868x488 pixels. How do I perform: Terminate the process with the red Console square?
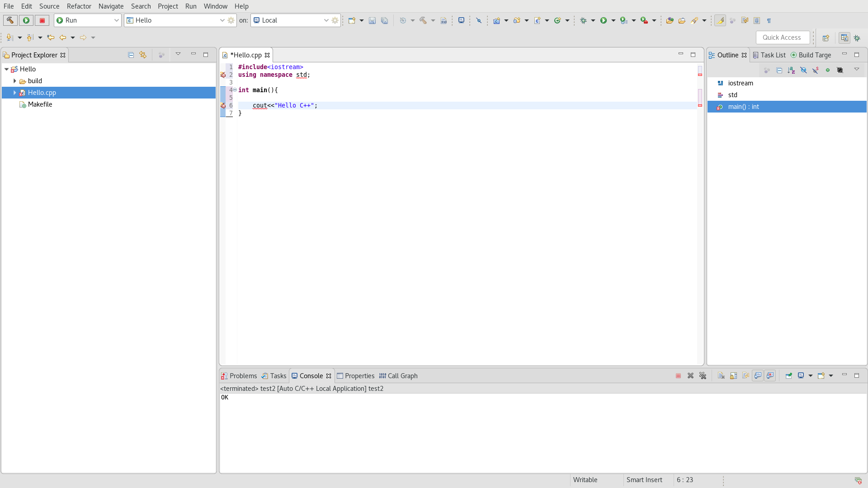point(678,375)
